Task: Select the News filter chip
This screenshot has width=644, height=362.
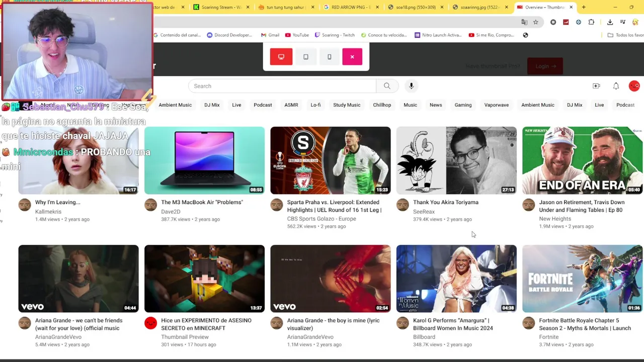Action: point(436,105)
